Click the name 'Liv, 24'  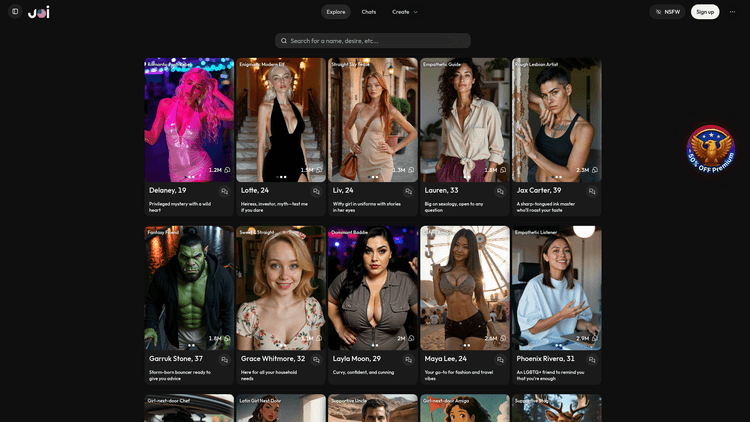pos(343,190)
